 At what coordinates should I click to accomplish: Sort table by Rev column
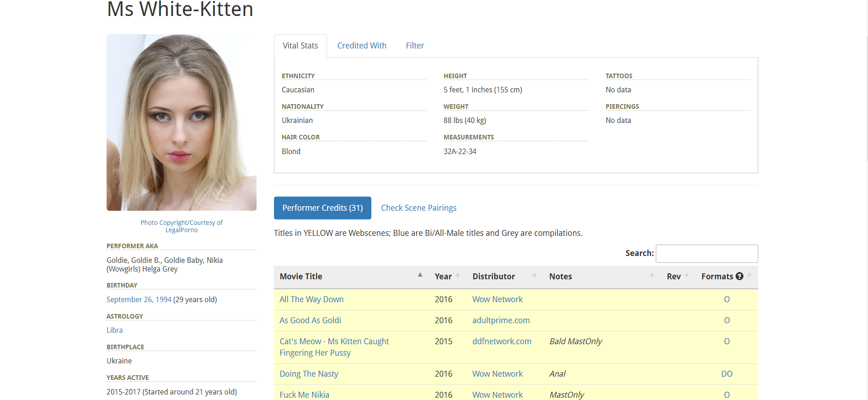click(x=678, y=277)
